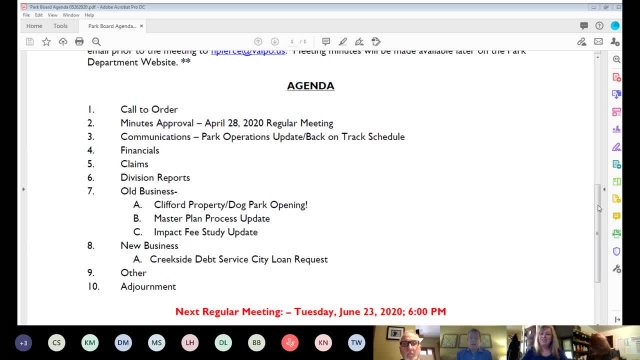Open the Export PDF tool in the right pane
Viewport: 640px width, 360px height.
point(616,94)
